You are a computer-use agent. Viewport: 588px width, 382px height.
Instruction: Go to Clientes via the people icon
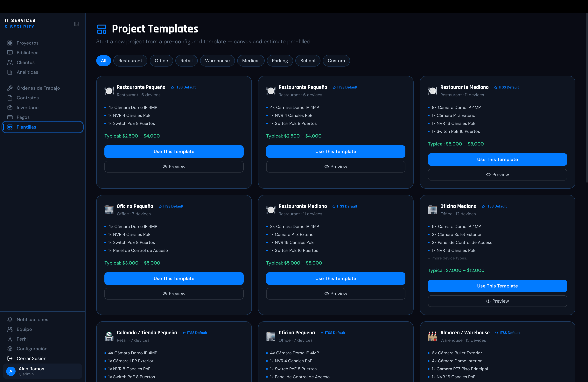point(10,62)
